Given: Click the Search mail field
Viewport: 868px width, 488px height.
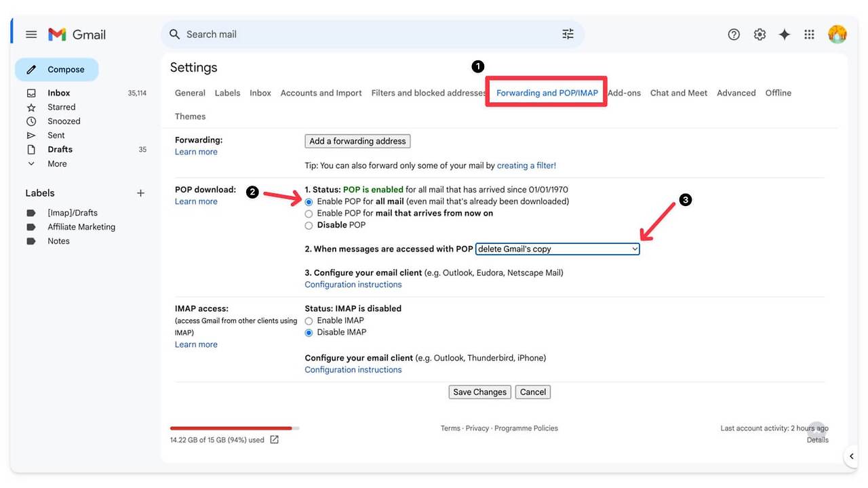Looking at the screenshot, I should coord(372,34).
